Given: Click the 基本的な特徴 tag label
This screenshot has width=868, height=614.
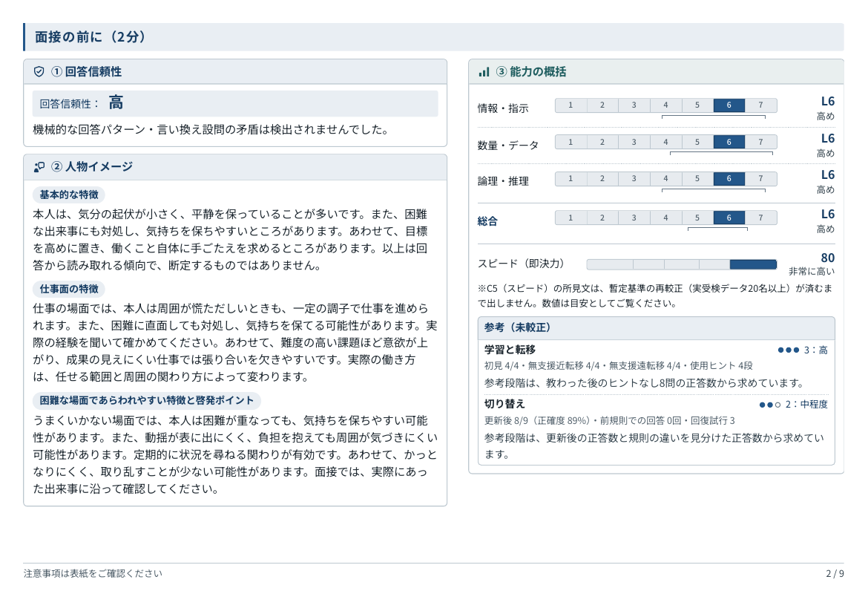Looking at the screenshot, I should coord(69,195).
